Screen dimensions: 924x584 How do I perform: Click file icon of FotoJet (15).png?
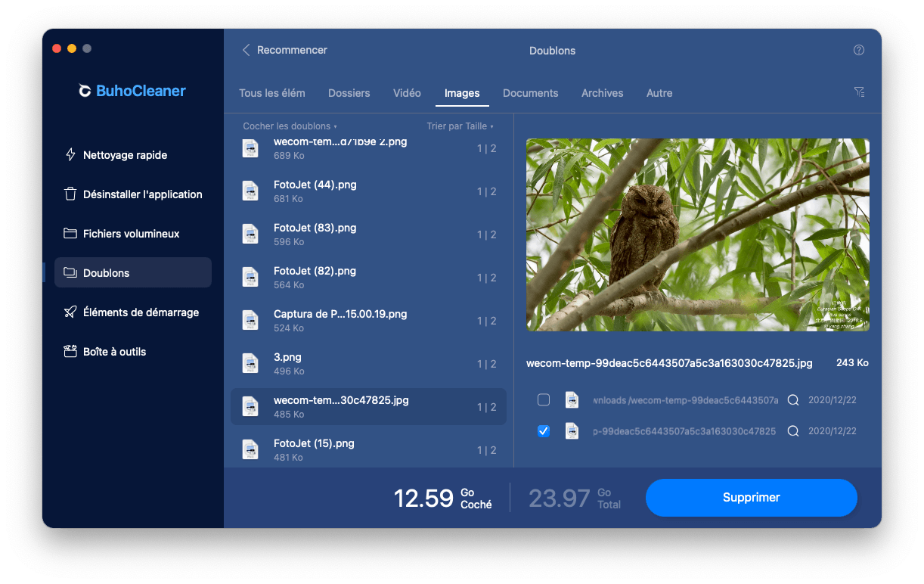point(250,450)
